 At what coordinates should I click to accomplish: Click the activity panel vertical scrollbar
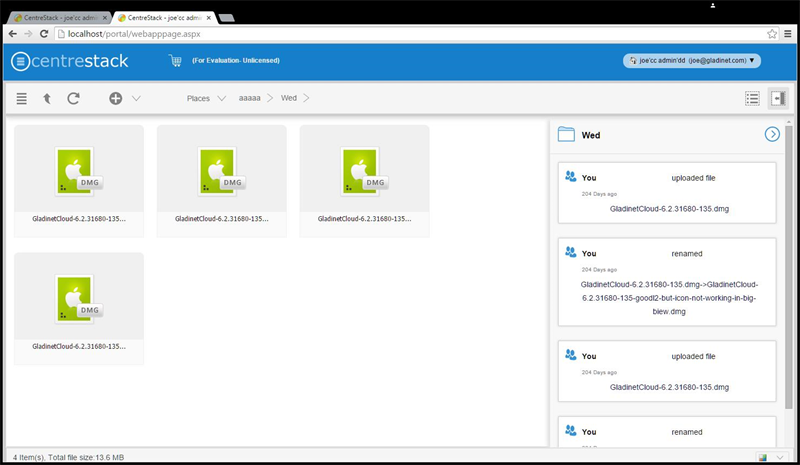[789, 265]
